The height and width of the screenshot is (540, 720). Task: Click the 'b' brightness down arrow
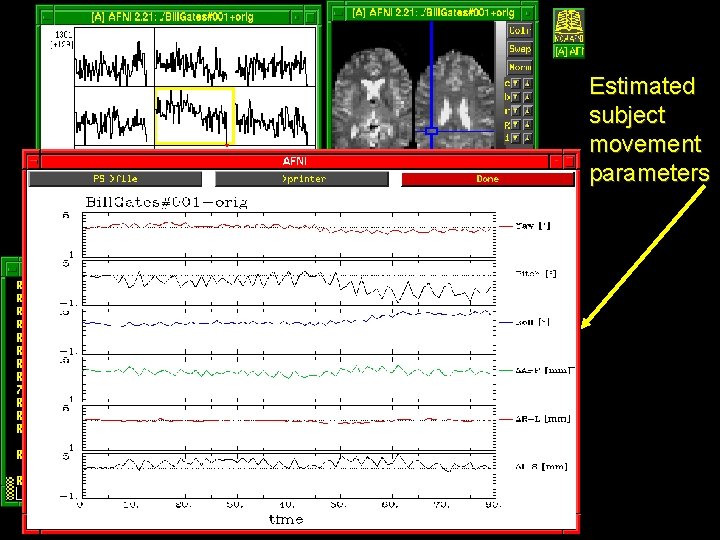click(516, 97)
